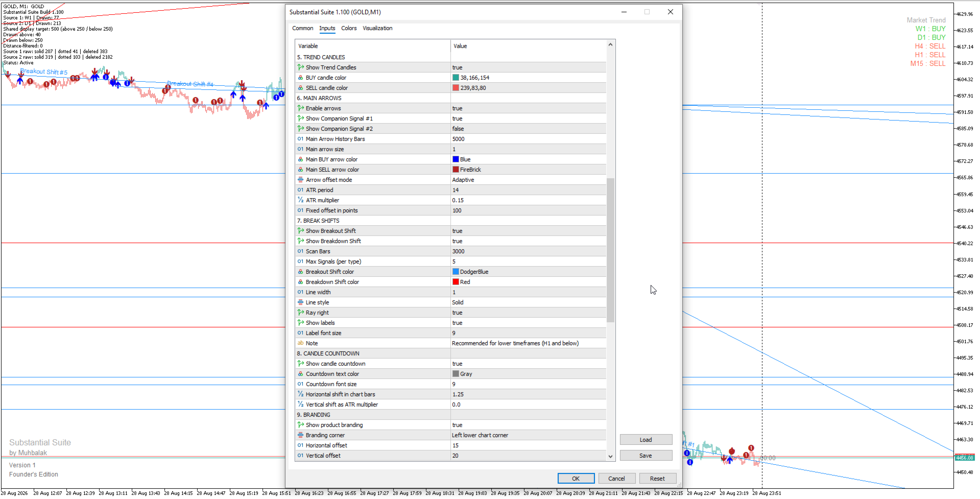The width and height of the screenshot is (980, 499).
Task: Switch to the Common tab
Action: 302,29
